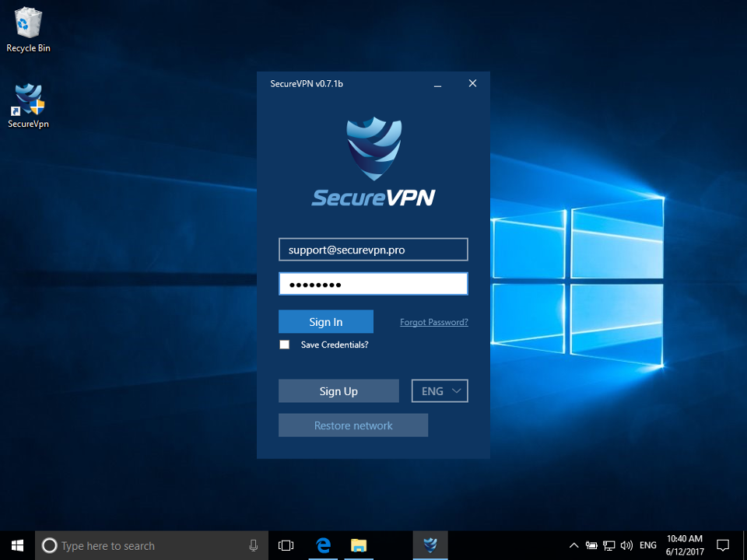Click the Restore network button
Viewport: 747px width, 560px height.
(x=353, y=425)
